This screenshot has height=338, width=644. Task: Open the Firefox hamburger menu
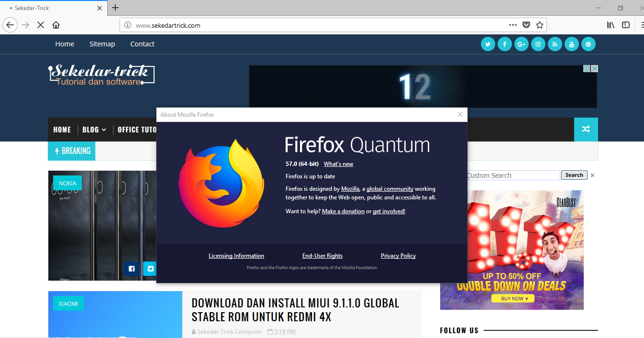[642, 24]
